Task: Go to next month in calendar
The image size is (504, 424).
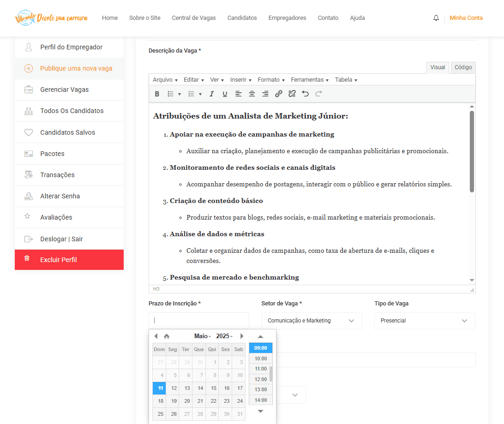Action: click(242, 336)
